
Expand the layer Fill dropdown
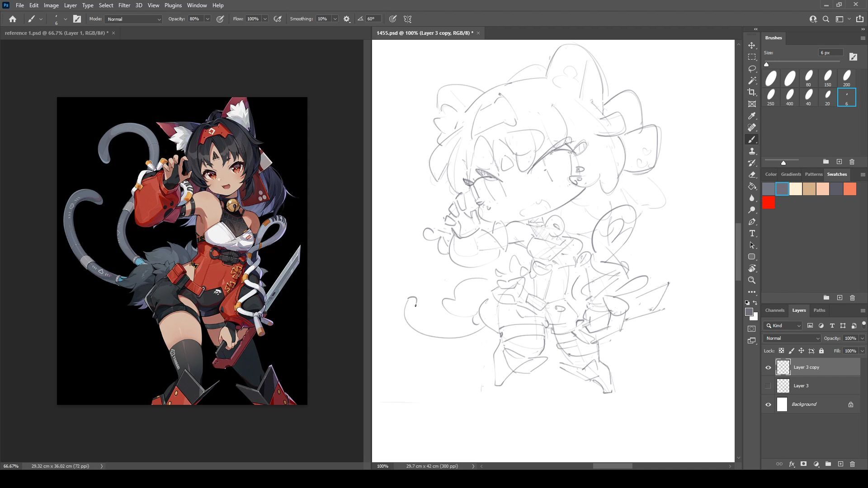(x=862, y=351)
